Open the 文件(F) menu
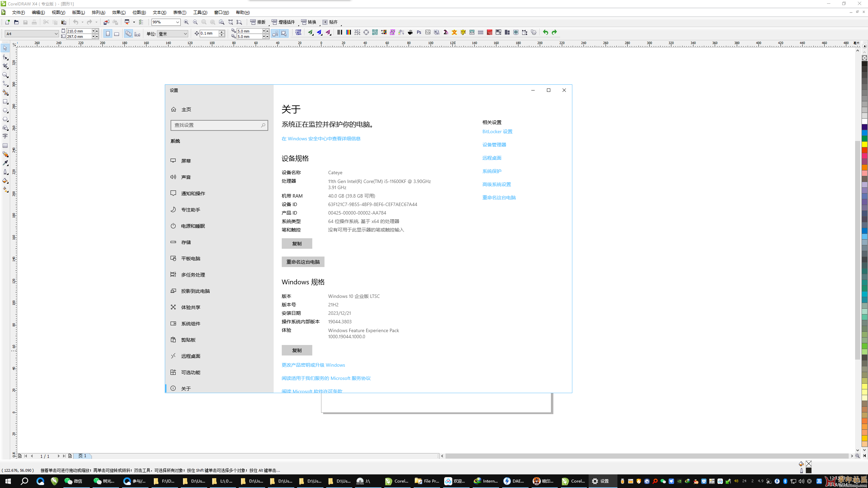This screenshot has width=868, height=488. (x=18, y=13)
